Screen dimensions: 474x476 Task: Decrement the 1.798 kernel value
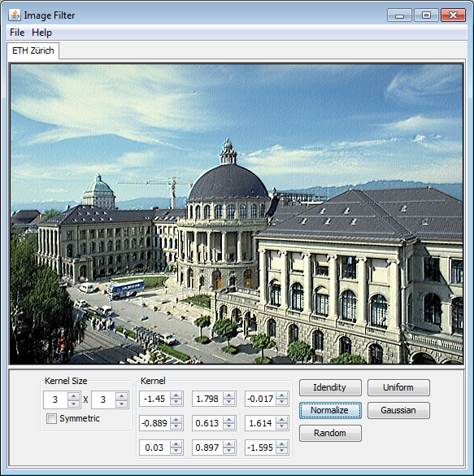tap(228, 402)
